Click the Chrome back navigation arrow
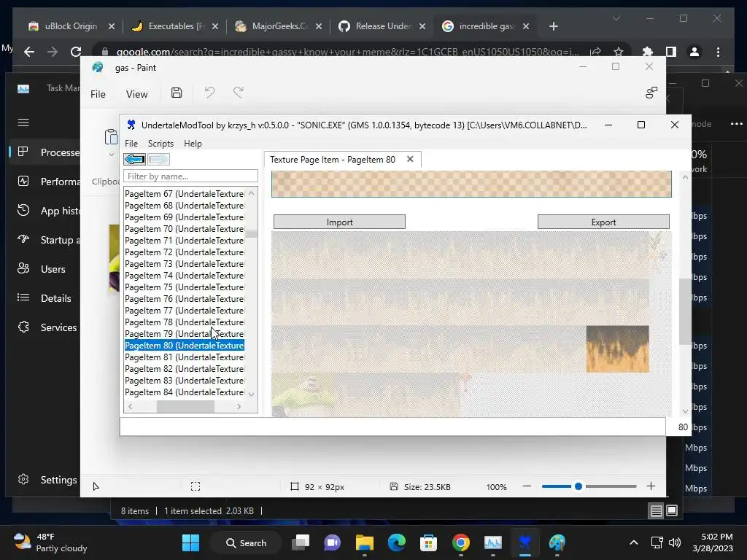The width and height of the screenshot is (747, 560). pos(29,52)
